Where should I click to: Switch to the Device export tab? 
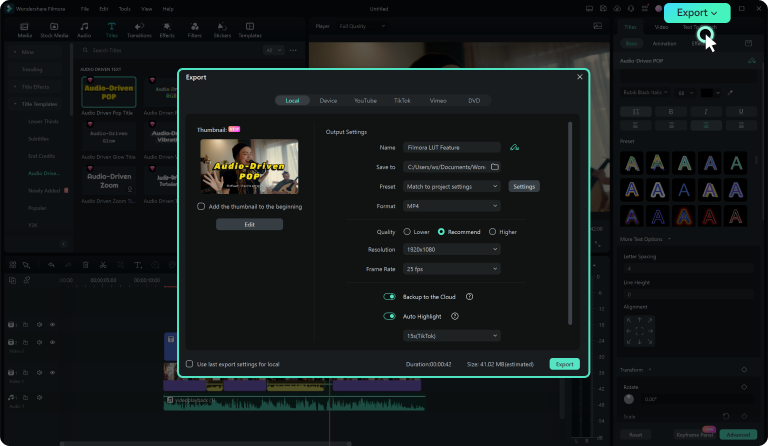(328, 100)
